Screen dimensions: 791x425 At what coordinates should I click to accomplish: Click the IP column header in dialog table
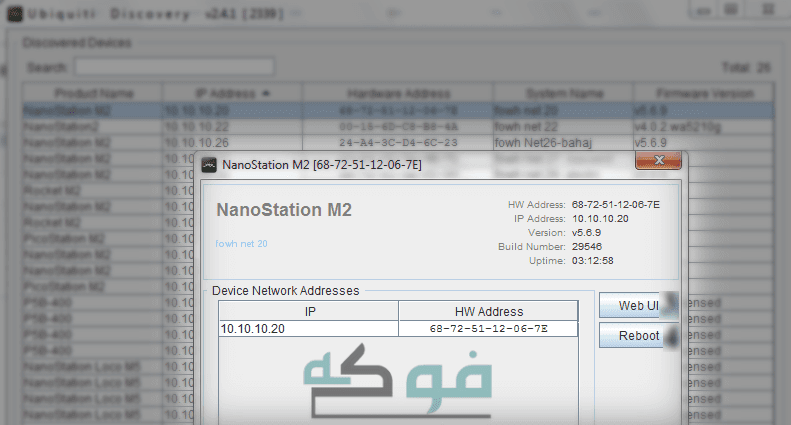pos(309,311)
